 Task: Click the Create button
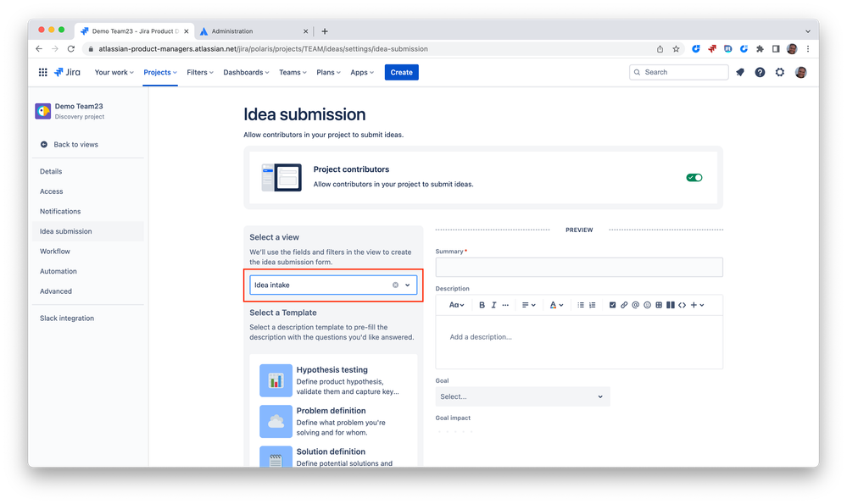401,72
